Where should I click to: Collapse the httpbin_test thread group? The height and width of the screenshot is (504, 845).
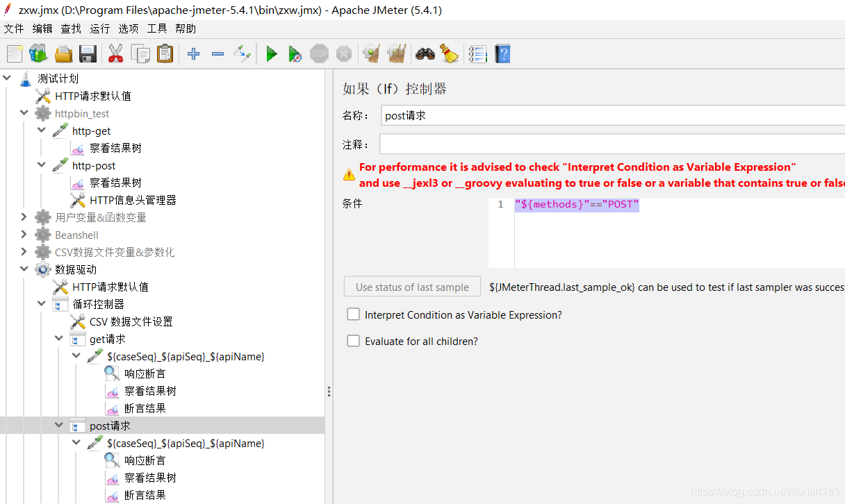pos(24,113)
